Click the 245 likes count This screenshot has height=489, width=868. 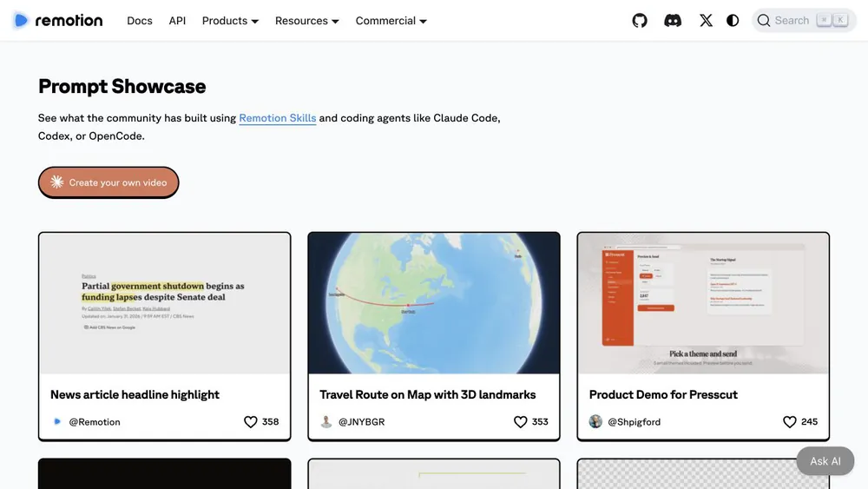click(809, 422)
